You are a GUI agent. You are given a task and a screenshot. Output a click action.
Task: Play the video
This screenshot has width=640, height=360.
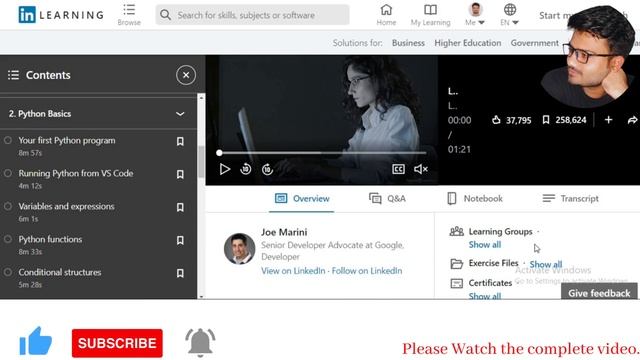pyautogui.click(x=224, y=169)
